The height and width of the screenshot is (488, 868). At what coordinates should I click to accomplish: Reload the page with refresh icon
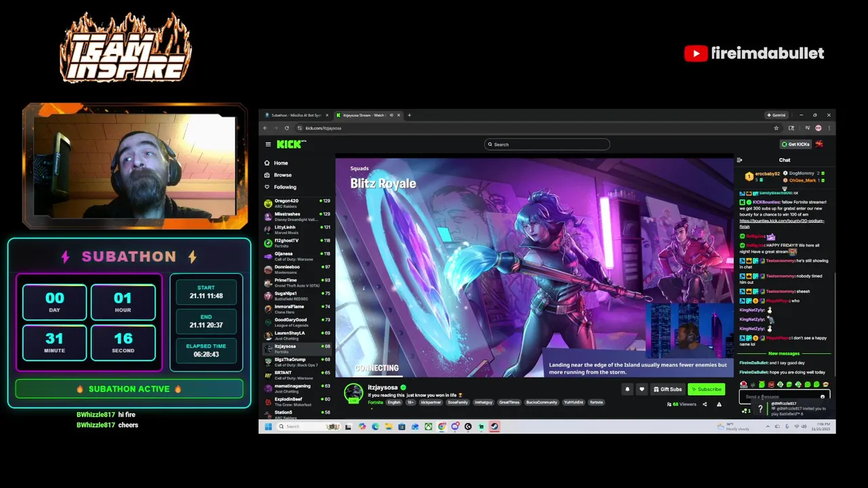[287, 128]
